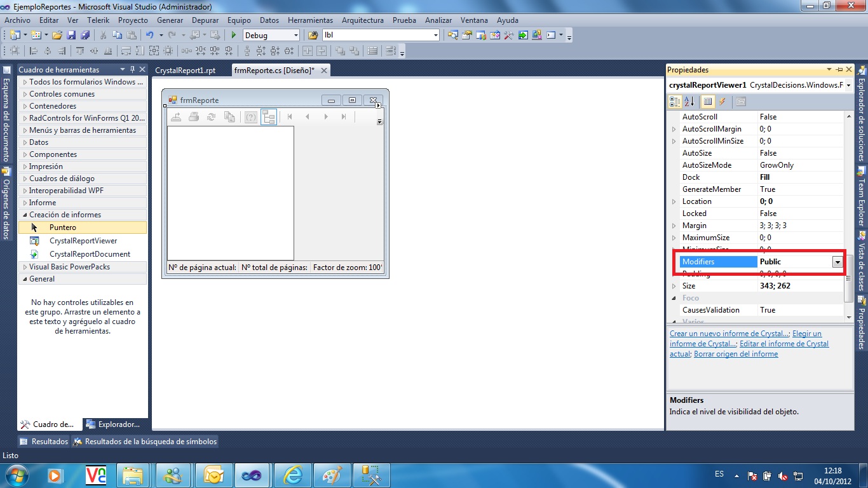
Task: Click the Borrar origen del informe link
Action: 736,354
